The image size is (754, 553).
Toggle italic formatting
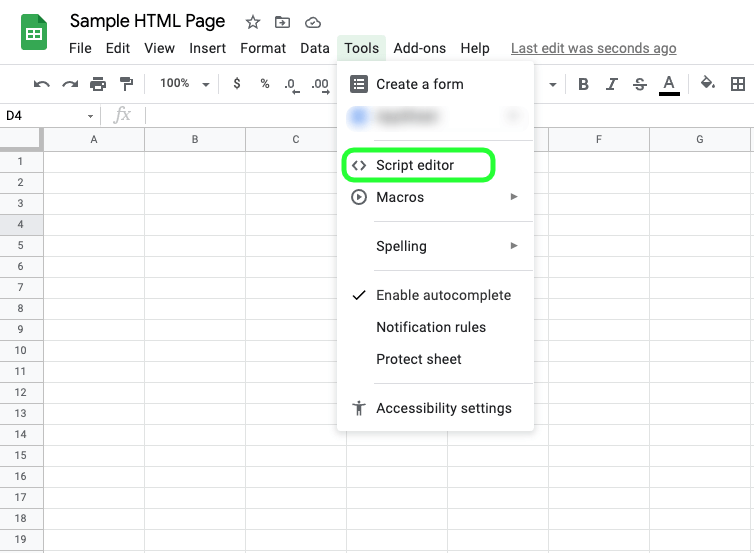tap(611, 84)
